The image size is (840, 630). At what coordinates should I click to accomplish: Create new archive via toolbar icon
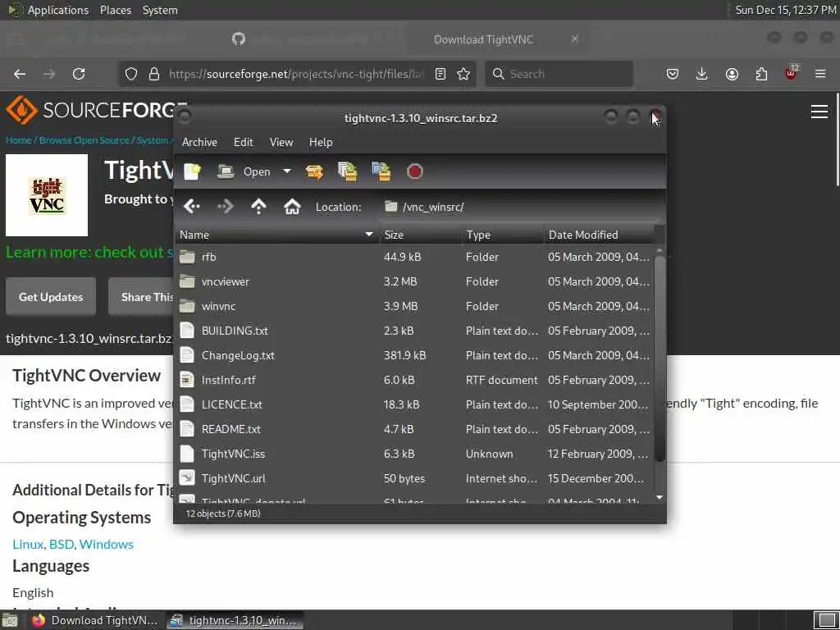(x=192, y=171)
